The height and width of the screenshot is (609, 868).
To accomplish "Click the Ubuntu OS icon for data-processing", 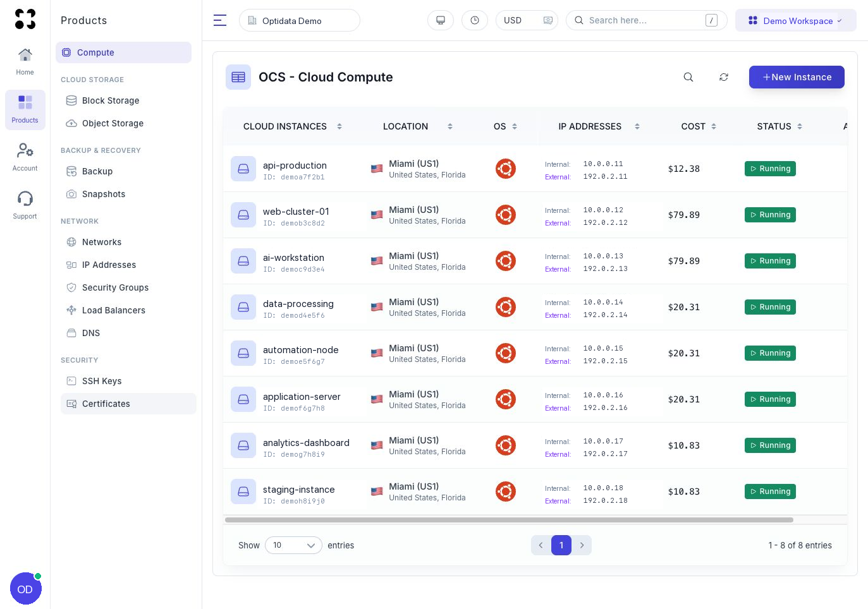I will (506, 307).
